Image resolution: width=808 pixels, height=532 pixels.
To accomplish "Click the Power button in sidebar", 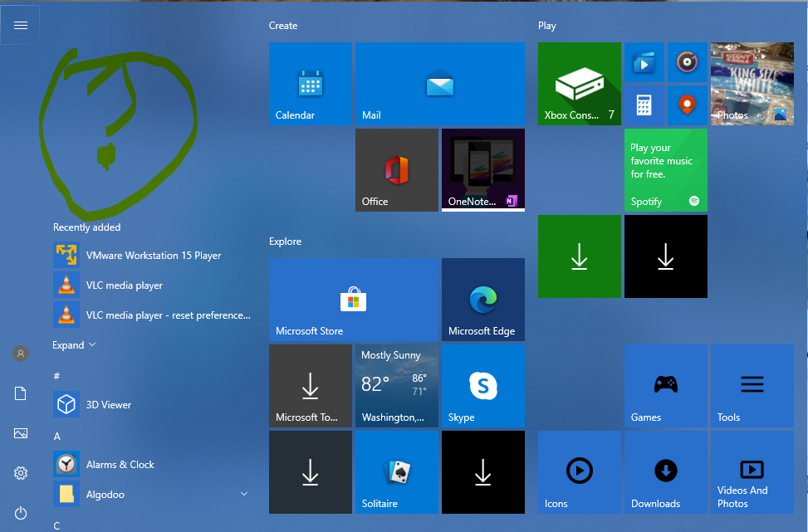I will pyautogui.click(x=21, y=513).
